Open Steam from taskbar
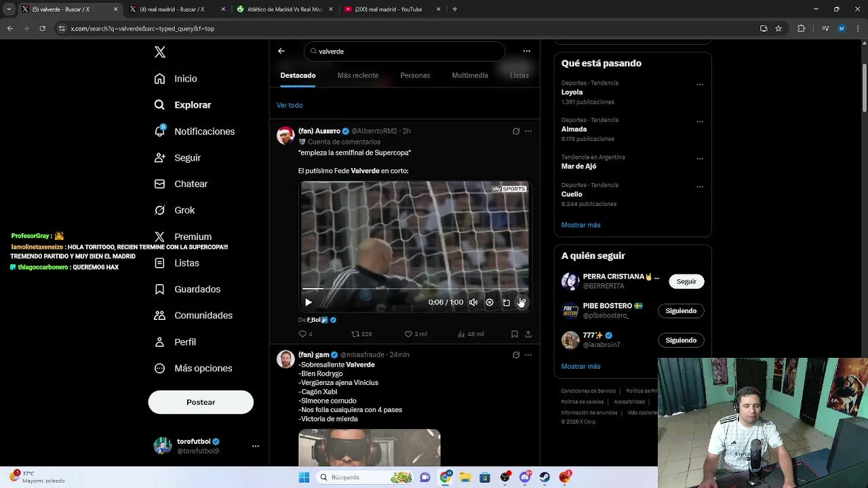 tap(545, 477)
